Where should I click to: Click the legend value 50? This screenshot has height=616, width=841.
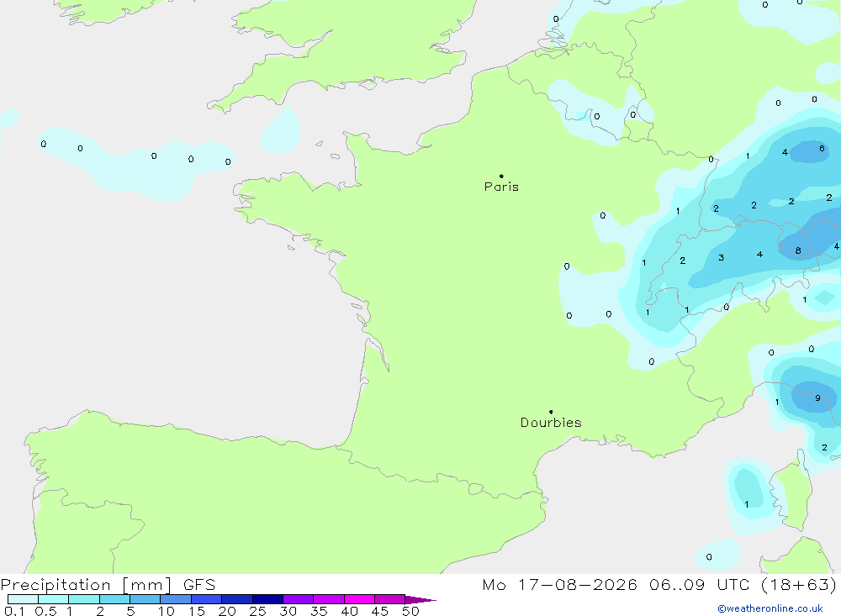point(410,611)
